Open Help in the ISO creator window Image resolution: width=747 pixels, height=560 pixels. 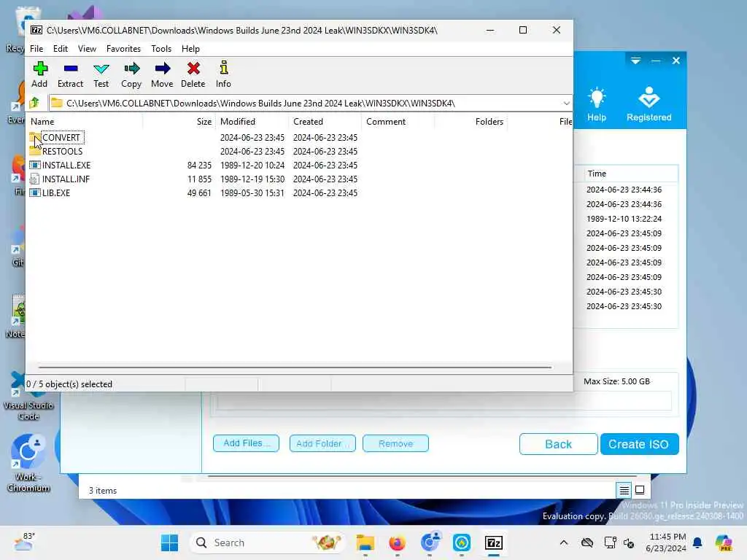[597, 105]
